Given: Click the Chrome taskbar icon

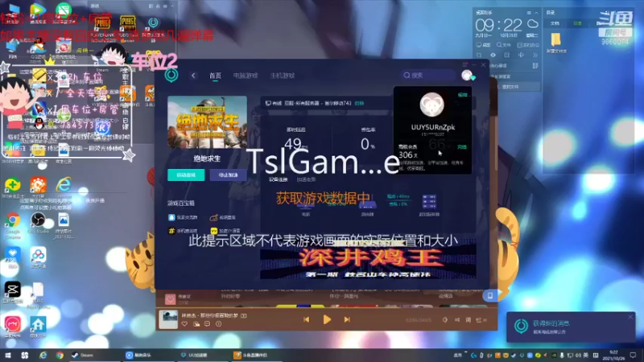Looking at the screenshot, I should [60, 356].
